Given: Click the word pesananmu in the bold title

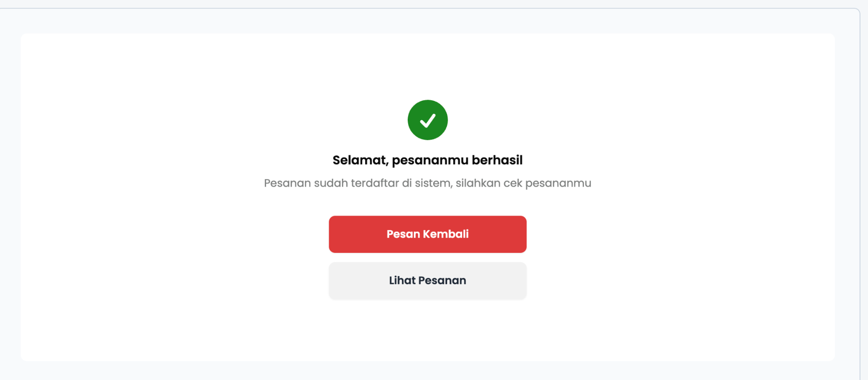Looking at the screenshot, I should click(430, 161).
